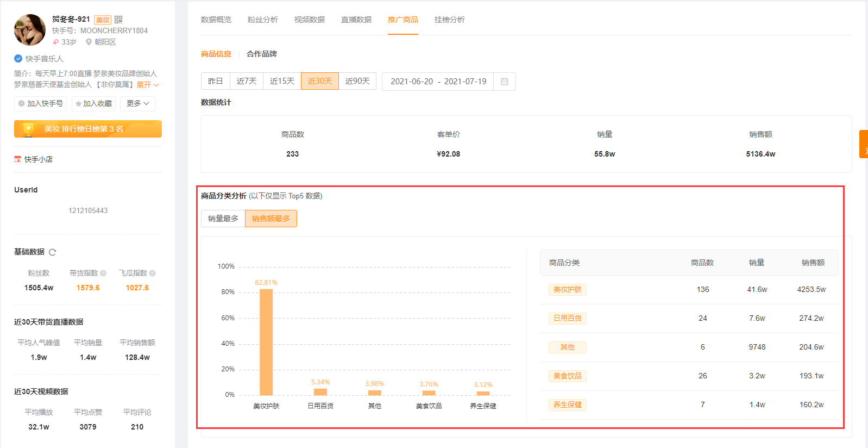Click end date 2021-07-19 field
This screenshot has width=868, height=448.
tap(466, 82)
